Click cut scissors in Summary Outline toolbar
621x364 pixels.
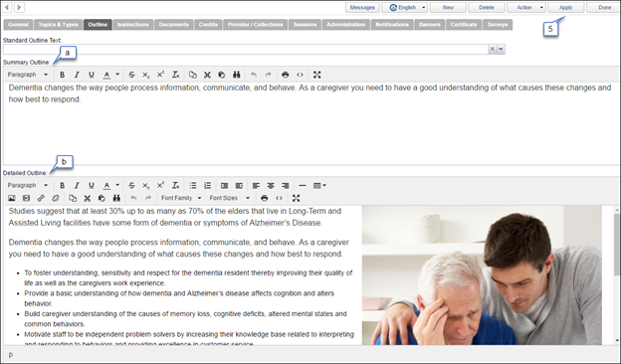[x=207, y=75]
